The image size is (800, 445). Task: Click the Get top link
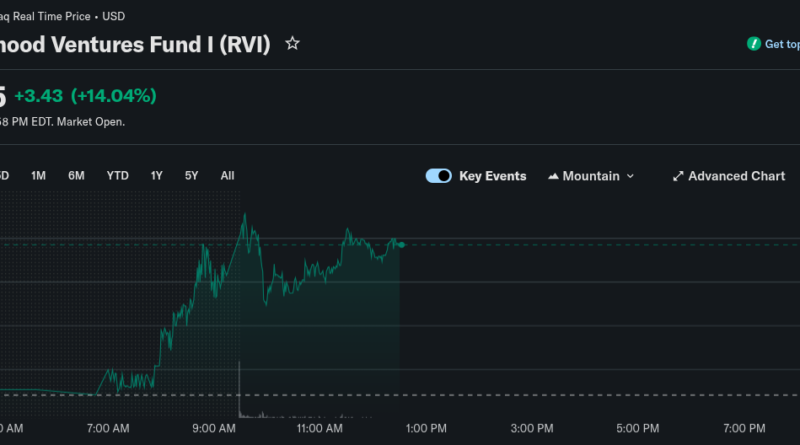(x=781, y=44)
